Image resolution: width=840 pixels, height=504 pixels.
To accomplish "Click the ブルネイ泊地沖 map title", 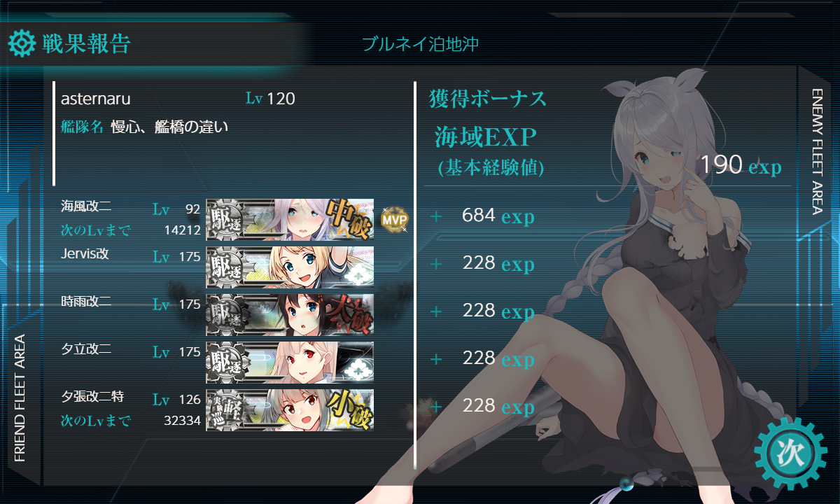I will click(x=420, y=44).
